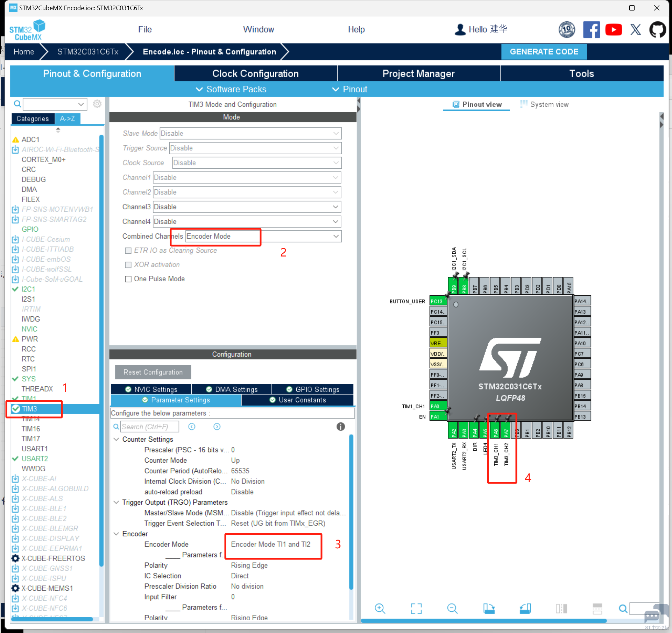Screen dimensions: 672x633
Task: Open the NVIC Settings tab
Action: 151,389
